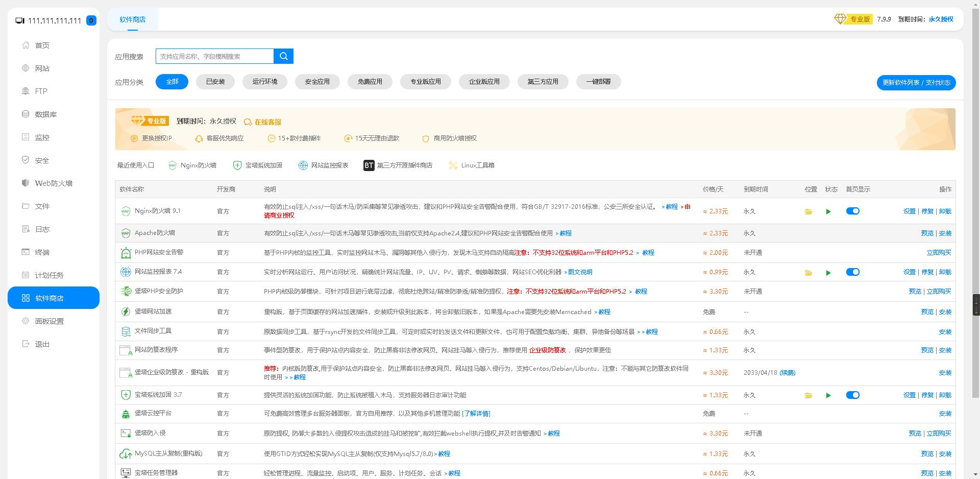Click 更新软件列表/支付状态 button
Viewport: 980px width, 479px height.
916,82
